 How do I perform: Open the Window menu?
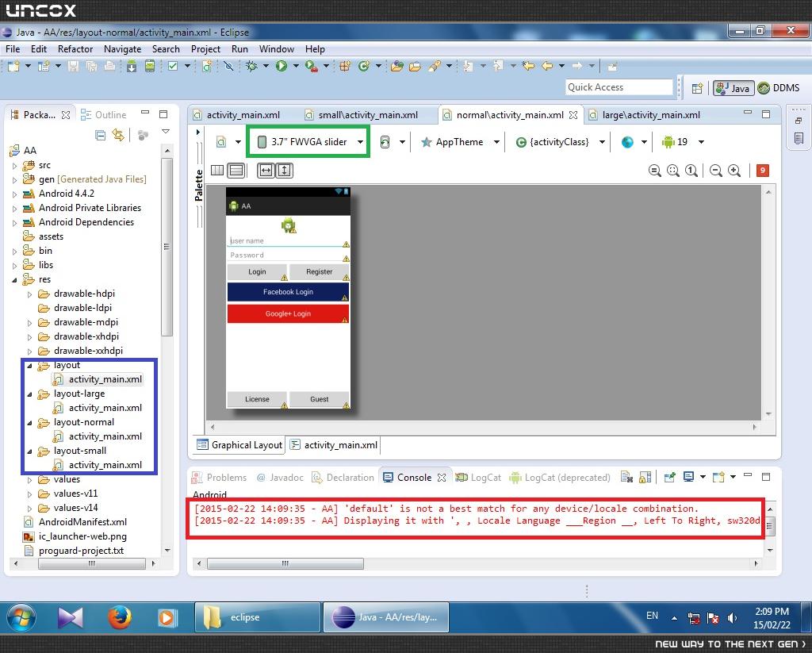tap(277, 48)
